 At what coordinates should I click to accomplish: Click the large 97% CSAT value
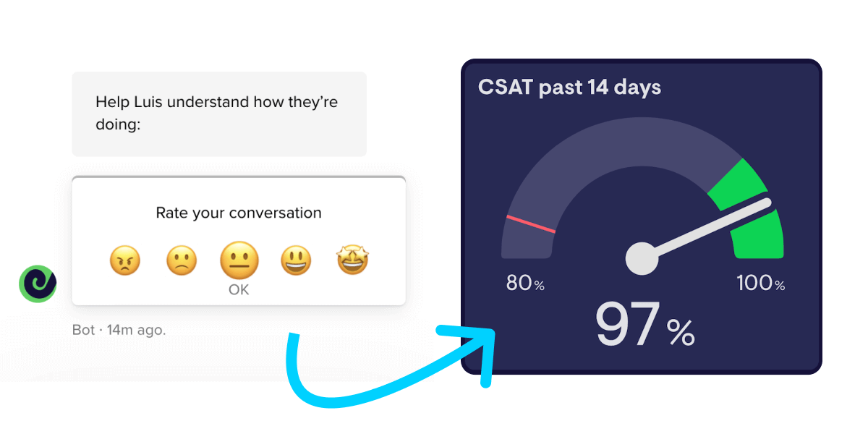pyautogui.click(x=644, y=325)
